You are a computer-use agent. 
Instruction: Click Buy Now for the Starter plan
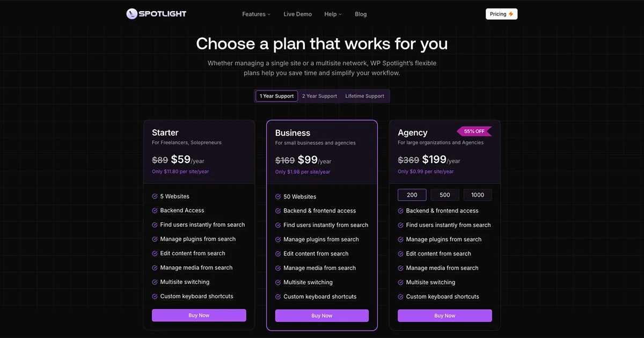pyautogui.click(x=199, y=315)
